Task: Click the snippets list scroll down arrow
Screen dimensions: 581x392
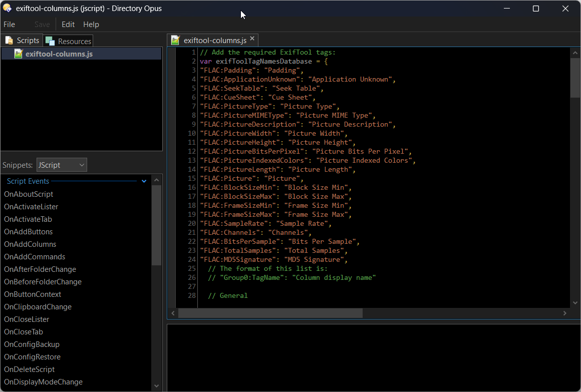Action: [157, 385]
